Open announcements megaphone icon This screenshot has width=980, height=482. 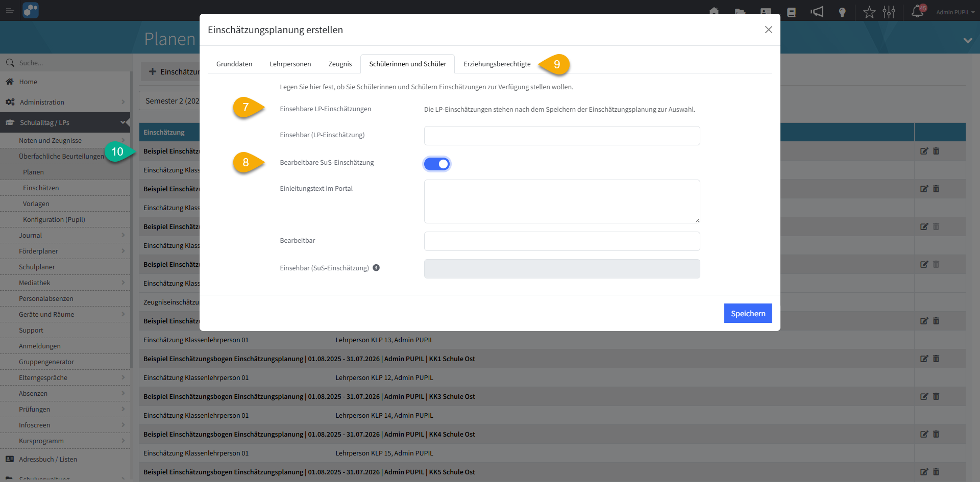[817, 12]
